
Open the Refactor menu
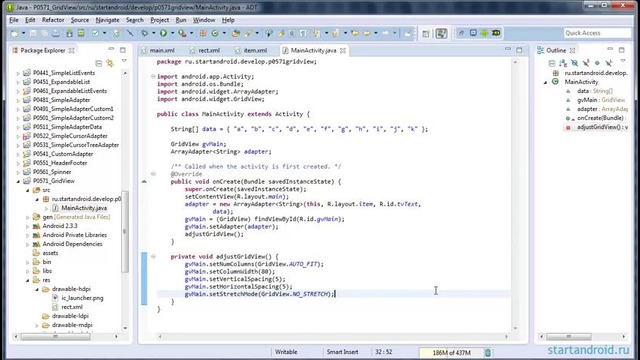pyautogui.click(x=53, y=20)
